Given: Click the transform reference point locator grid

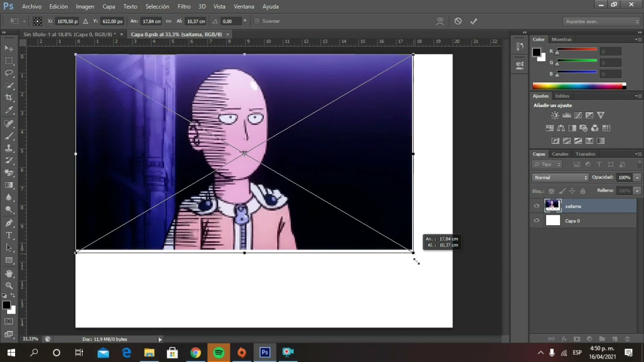Looking at the screenshot, I should [38, 21].
